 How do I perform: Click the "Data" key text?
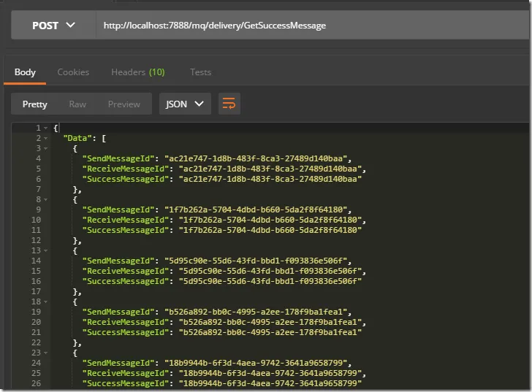(x=77, y=138)
